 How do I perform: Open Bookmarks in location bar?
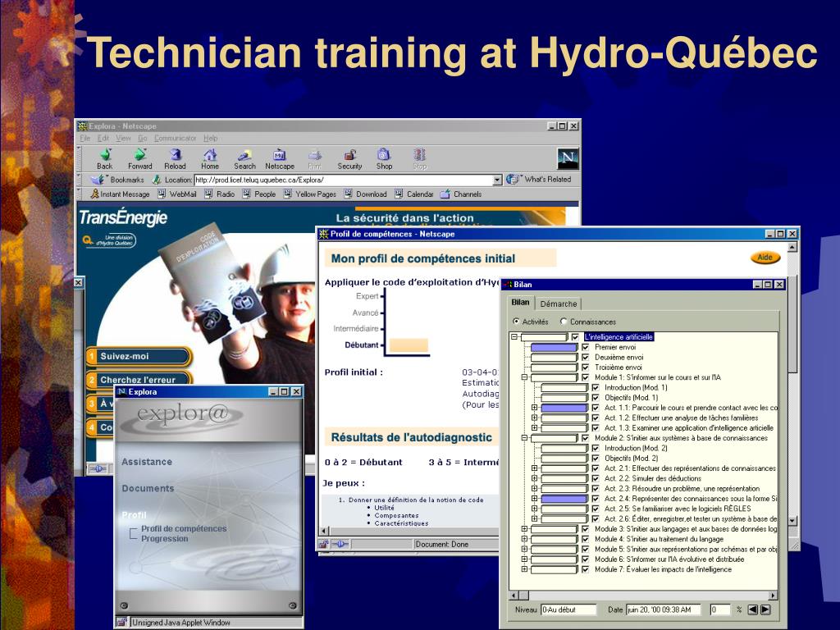point(118,180)
